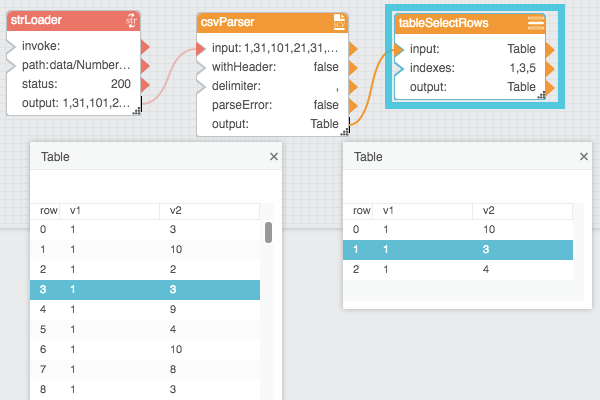Click the tableSelectRows indexes input arrow
Viewport: 600px width, 400px height.
pos(399,68)
